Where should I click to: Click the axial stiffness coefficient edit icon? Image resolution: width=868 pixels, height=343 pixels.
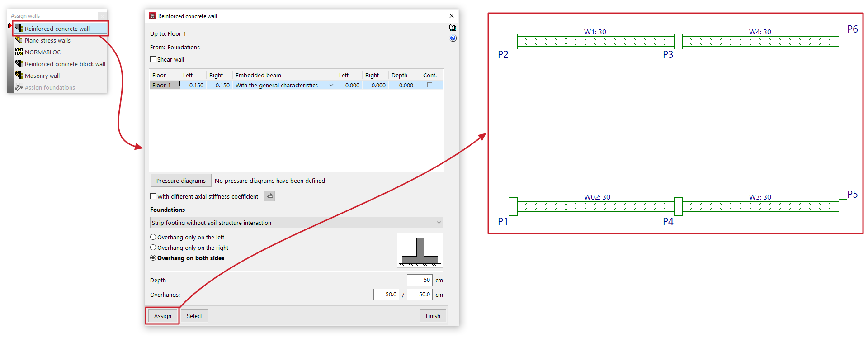[269, 196]
